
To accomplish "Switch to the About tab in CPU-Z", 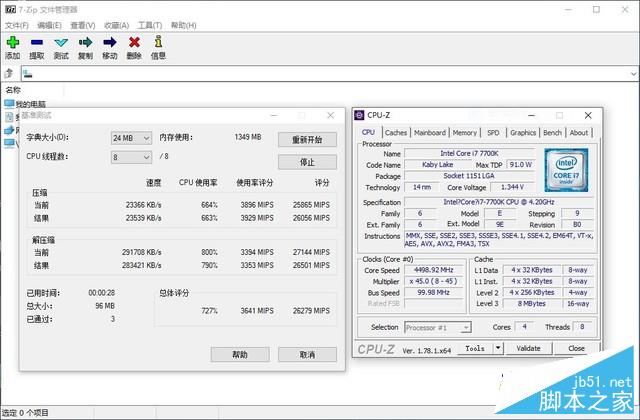I will click(579, 133).
